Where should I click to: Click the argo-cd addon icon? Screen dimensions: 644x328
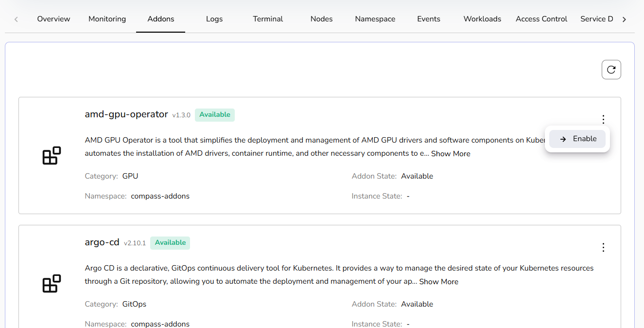pos(52,283)
